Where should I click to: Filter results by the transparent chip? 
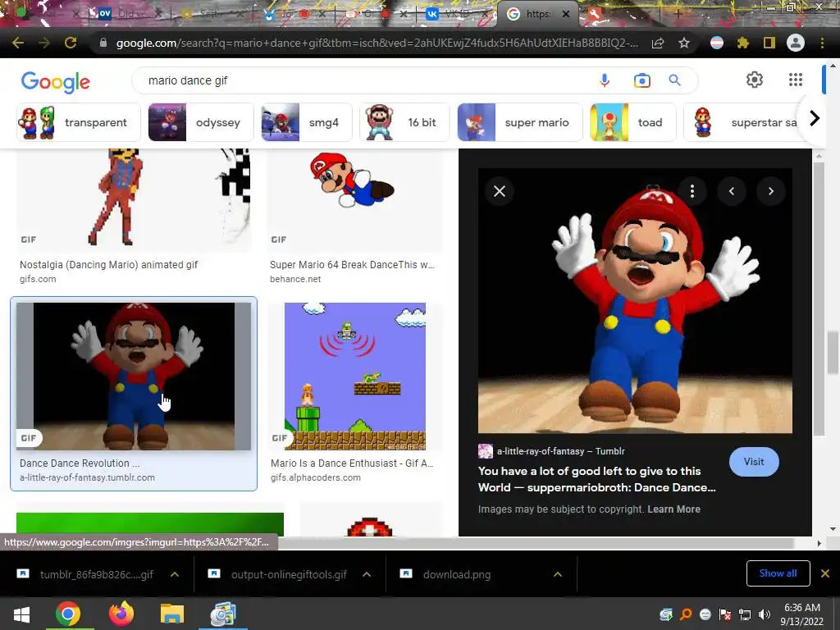[78, 122]
